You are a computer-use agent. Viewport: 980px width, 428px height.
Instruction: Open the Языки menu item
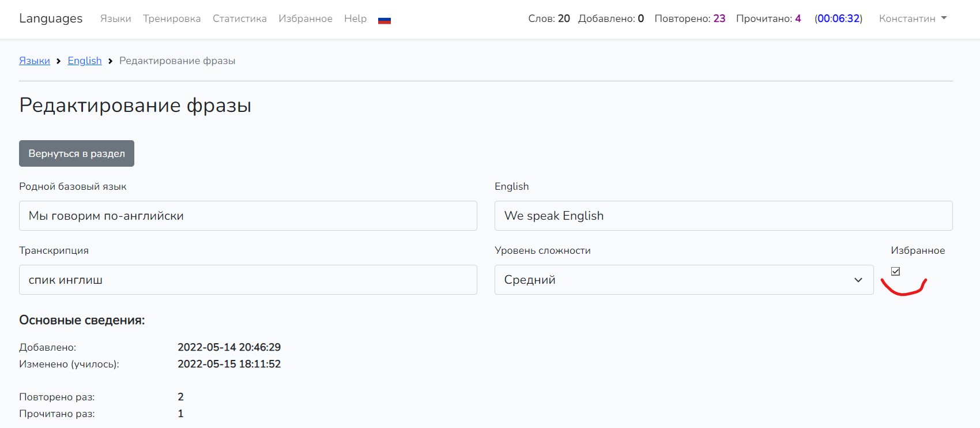pyautogui.click(x=115, y=18)
